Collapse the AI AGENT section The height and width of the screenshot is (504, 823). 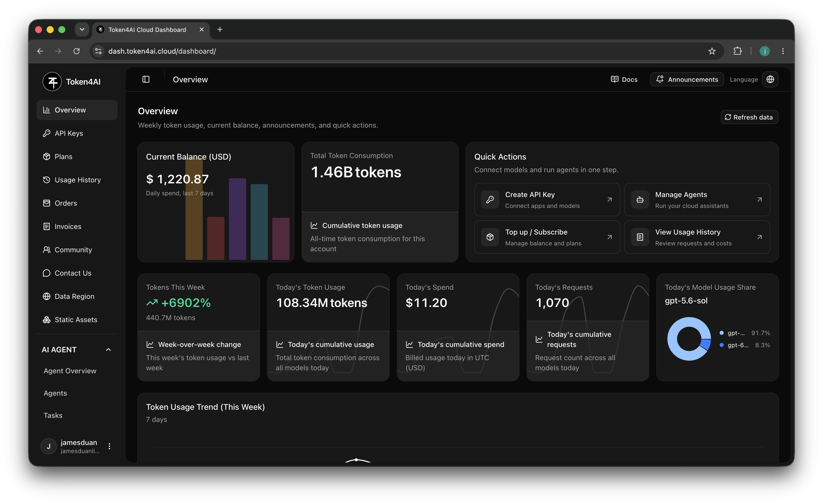[108, 350]
